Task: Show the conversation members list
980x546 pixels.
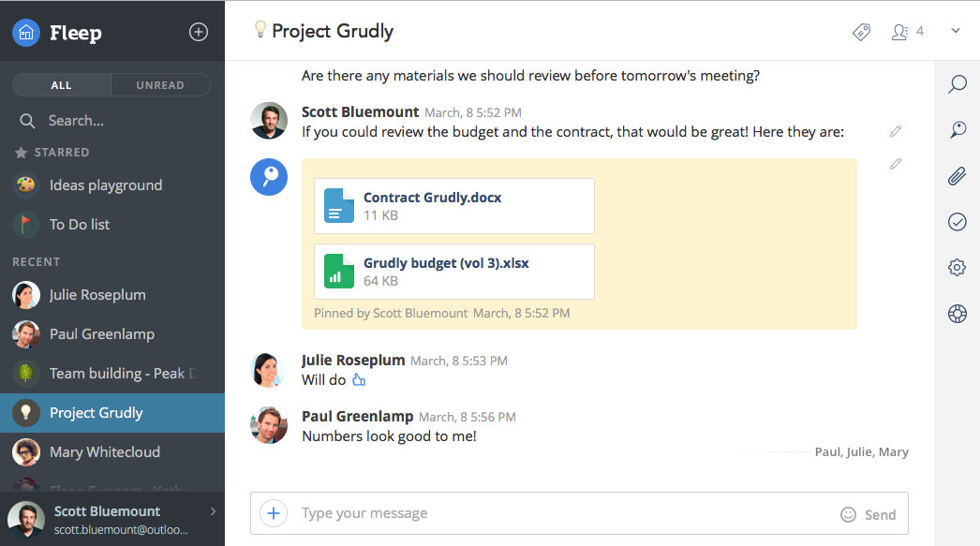Action: coord(907,32)
